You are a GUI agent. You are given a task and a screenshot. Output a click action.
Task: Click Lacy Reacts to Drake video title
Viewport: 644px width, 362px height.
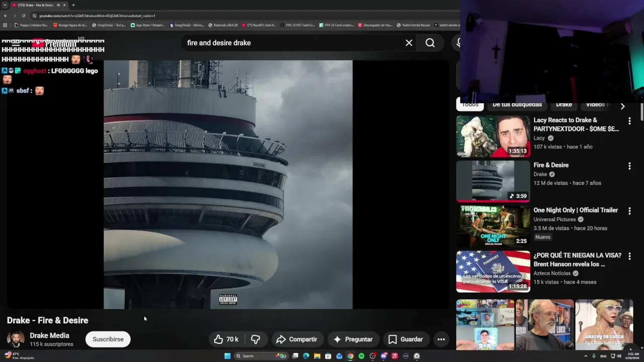coord(576,124)
